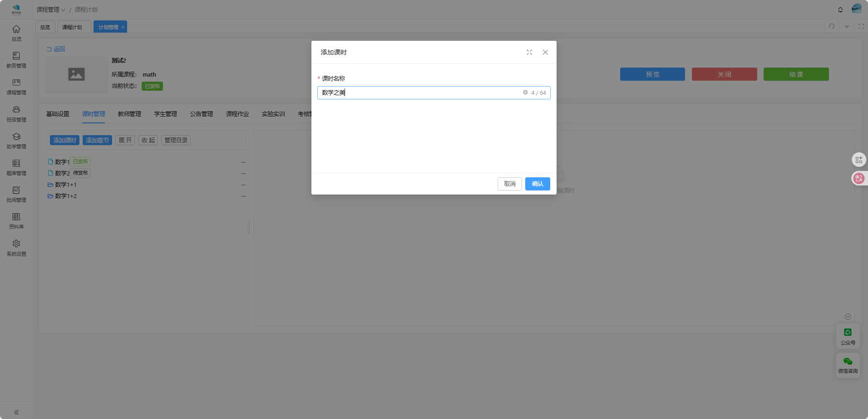This screenshot has height=419, width=868.
Task: Go to 资料库 in the sidebar
Action: (16, 221)
